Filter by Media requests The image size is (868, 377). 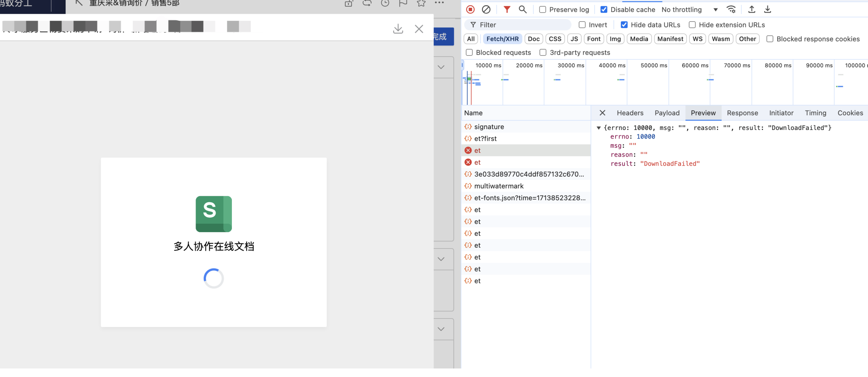[x=639, y=39]
